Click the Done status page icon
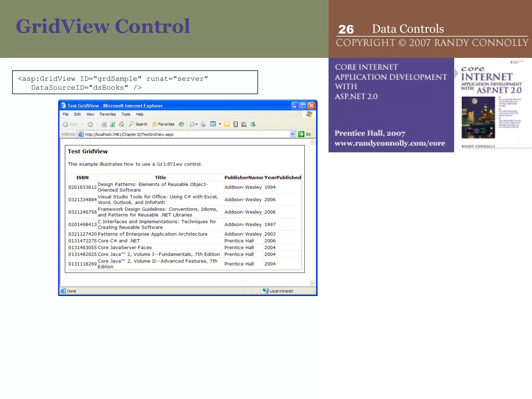This screenshot has width=532, height=399. pos(63,291)
